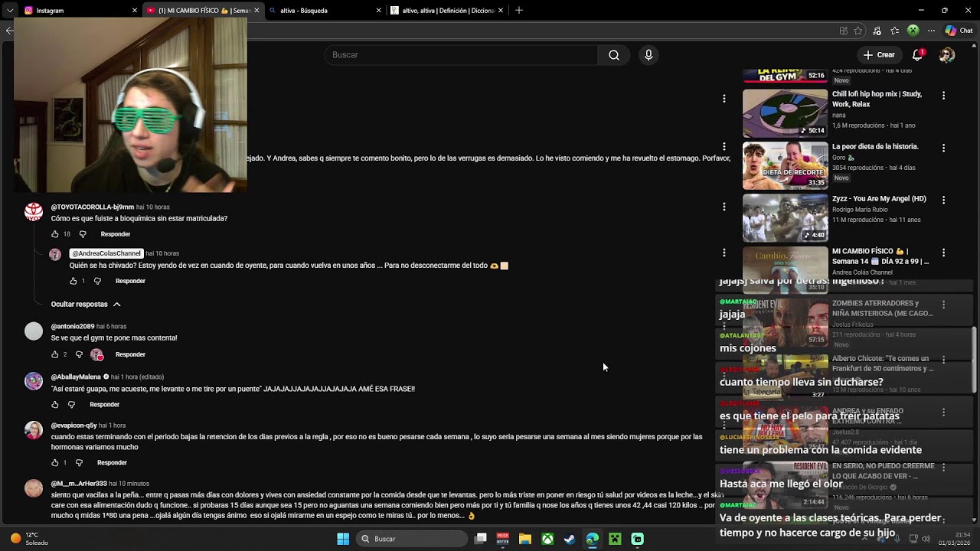The image size is (980, 551).
Task: Open options for MI CAMBIO FÍSICO Semana 14
Action: [943, 253]
